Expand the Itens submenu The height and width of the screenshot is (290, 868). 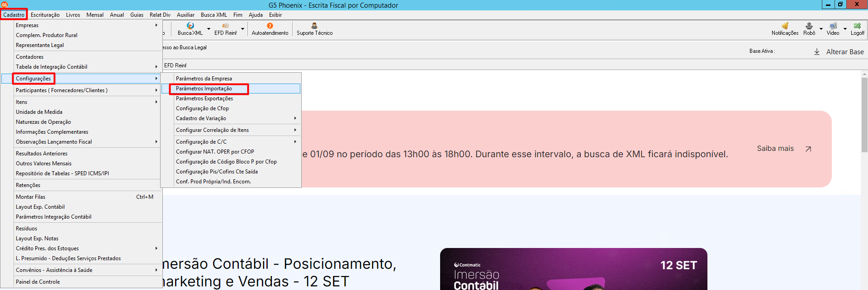(x=157, y=102)
